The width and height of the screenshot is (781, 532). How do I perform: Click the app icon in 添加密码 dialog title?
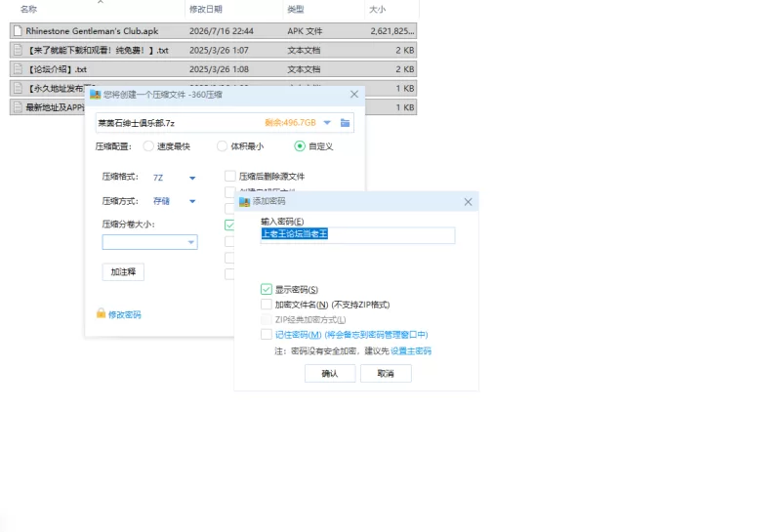coord(245,201)
